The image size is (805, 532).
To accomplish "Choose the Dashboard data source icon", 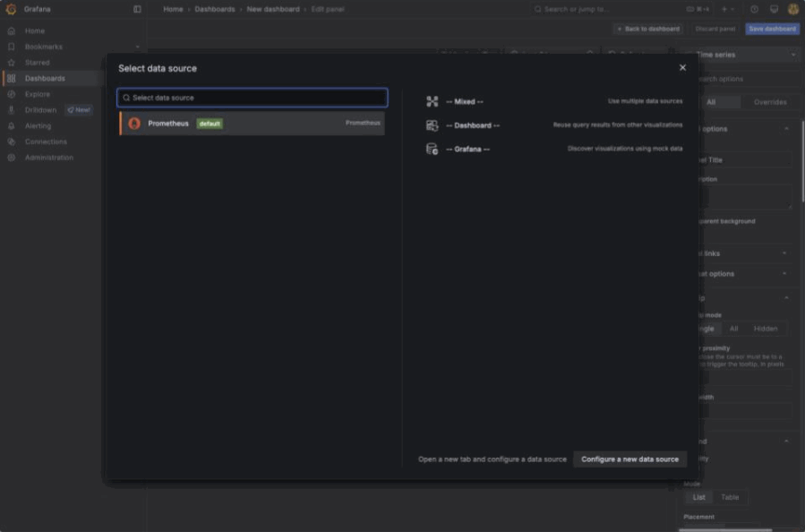I will tap(432, 125).
